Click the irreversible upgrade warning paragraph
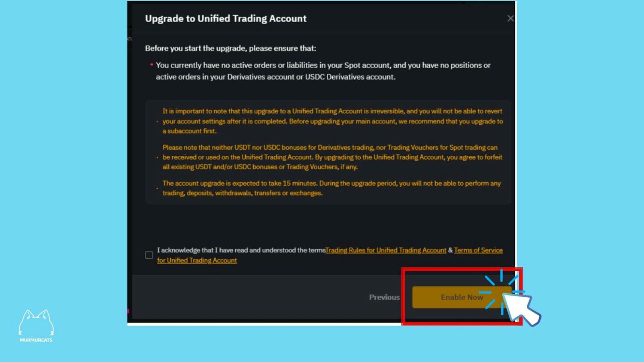The height and width of the screenshot is (362, 644). point(332,121)
